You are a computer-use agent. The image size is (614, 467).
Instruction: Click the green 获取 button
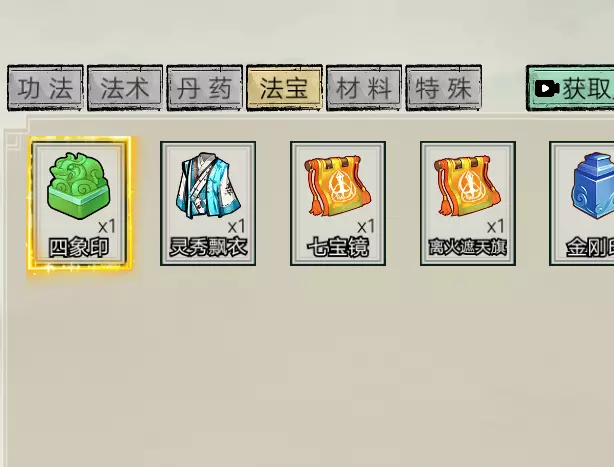coord(570,88)
